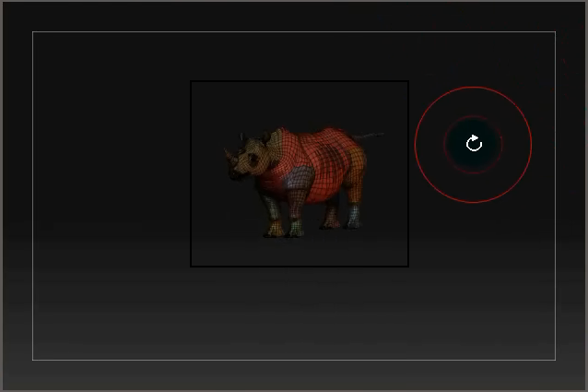
Task: Click the rhino's front horn
Action: tap(229, 155)
